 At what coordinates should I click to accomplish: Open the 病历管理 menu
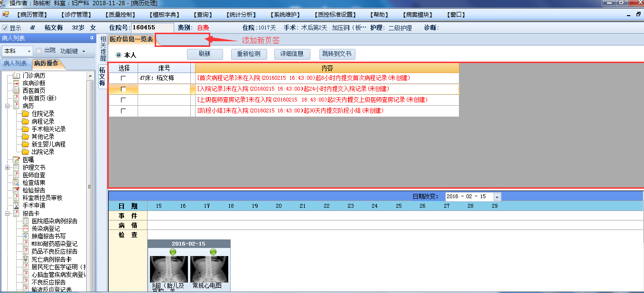[32, 15]
